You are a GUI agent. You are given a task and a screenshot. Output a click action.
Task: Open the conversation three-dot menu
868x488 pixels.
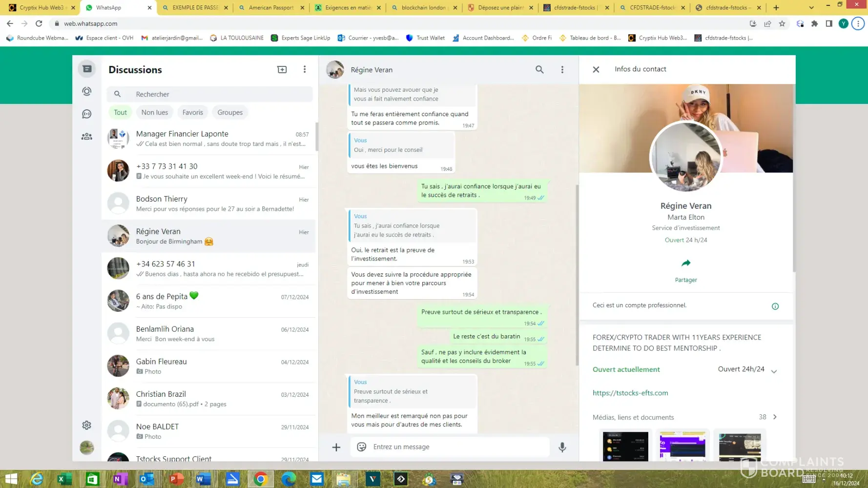pos(562,70)
